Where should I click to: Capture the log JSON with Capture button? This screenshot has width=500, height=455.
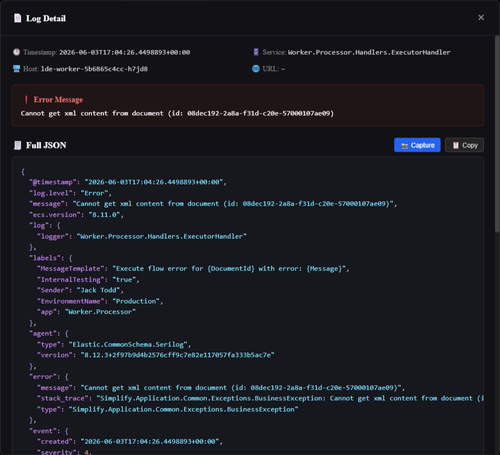click(x=417, y=145)
